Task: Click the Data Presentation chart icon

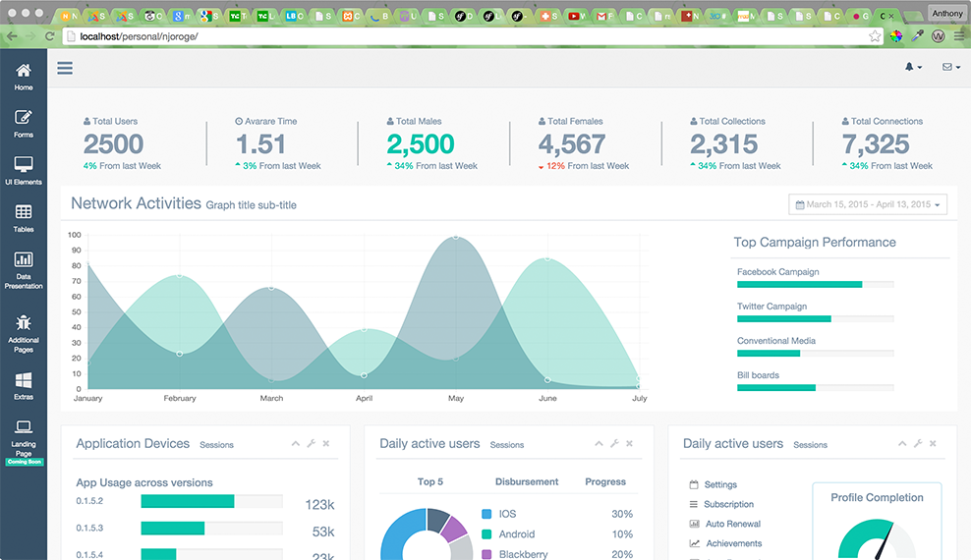Action: (x=24, y=260)
